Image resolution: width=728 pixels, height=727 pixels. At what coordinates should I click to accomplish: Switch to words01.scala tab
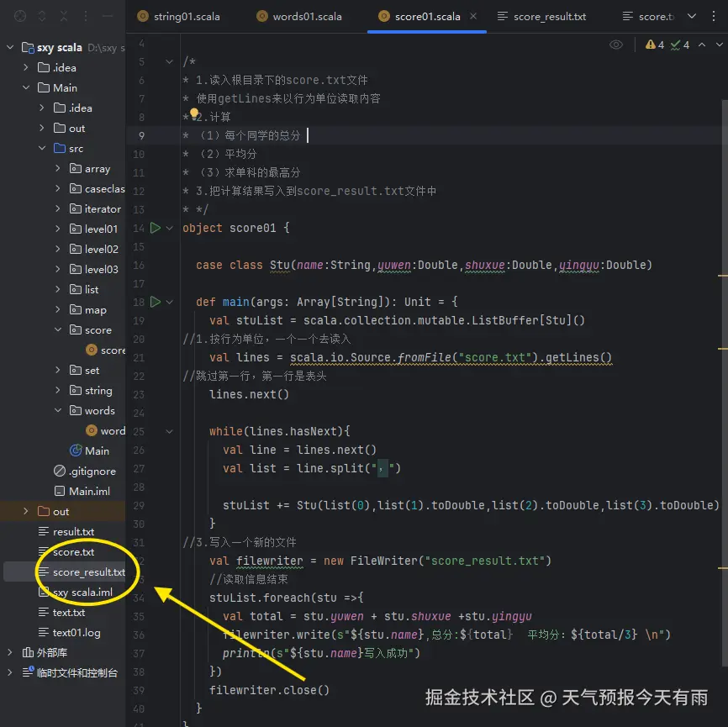pyautogui.click(x=299, y=16)
